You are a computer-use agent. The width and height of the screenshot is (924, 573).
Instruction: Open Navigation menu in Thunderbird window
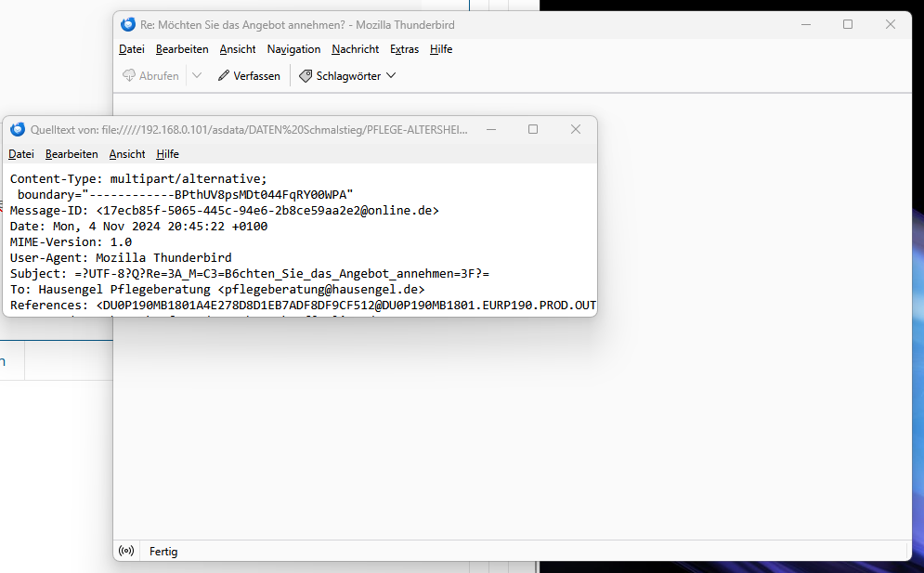tap(293, 49)
